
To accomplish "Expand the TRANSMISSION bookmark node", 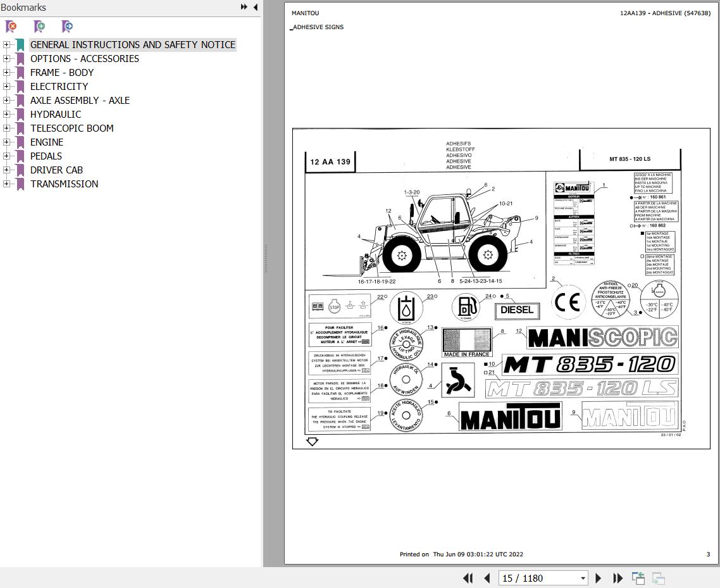I will click(6, 184).
